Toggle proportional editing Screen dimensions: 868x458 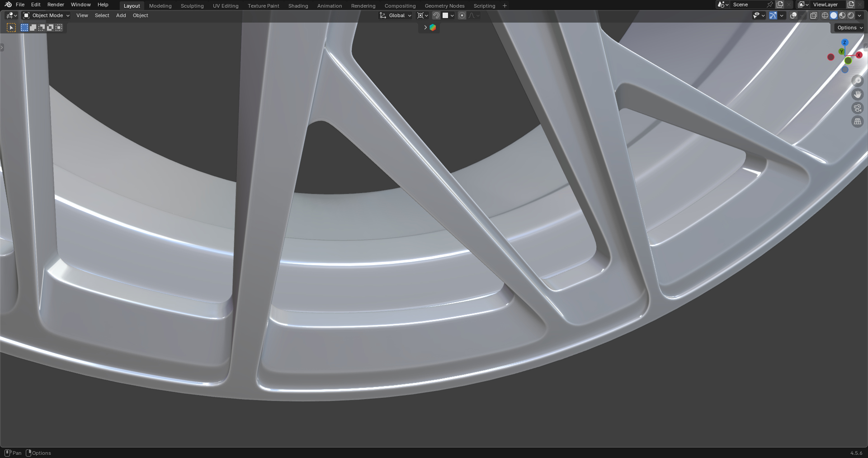point(462,15)
